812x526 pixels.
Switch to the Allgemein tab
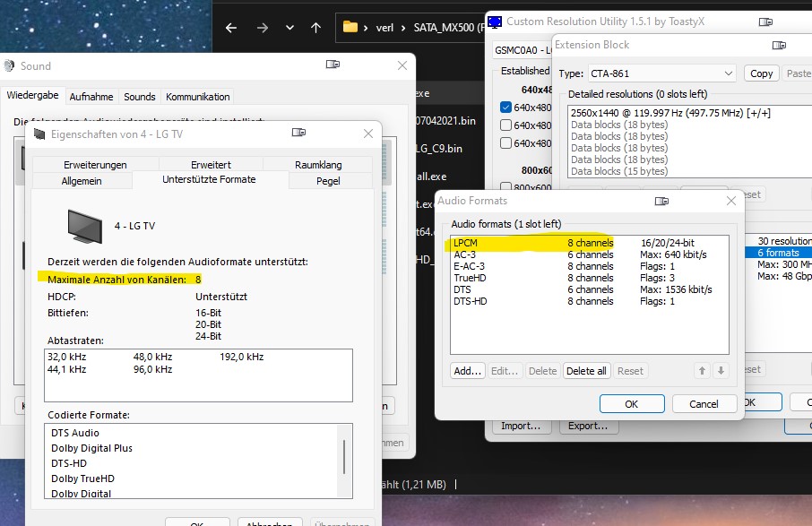82,181
